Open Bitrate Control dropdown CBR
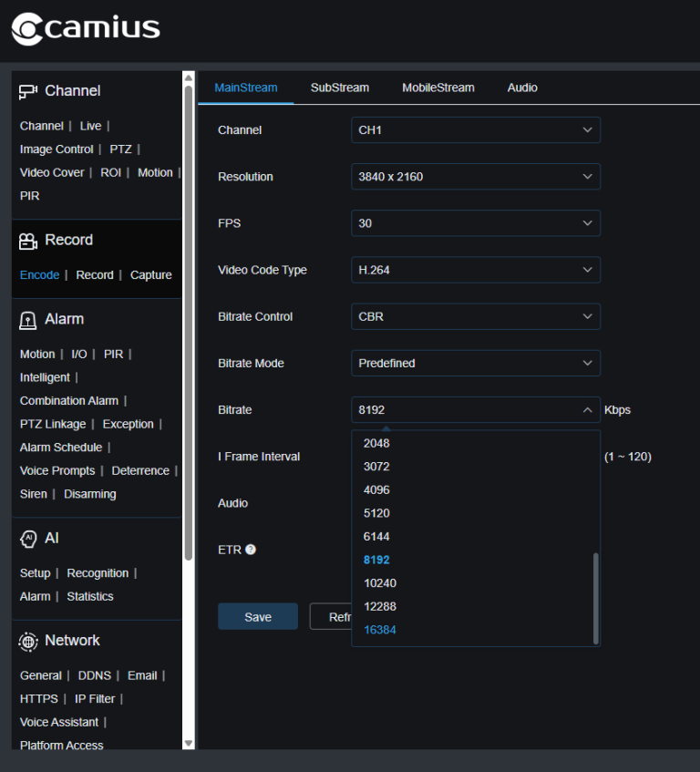 pyautogui.click(x=476, y=316)
